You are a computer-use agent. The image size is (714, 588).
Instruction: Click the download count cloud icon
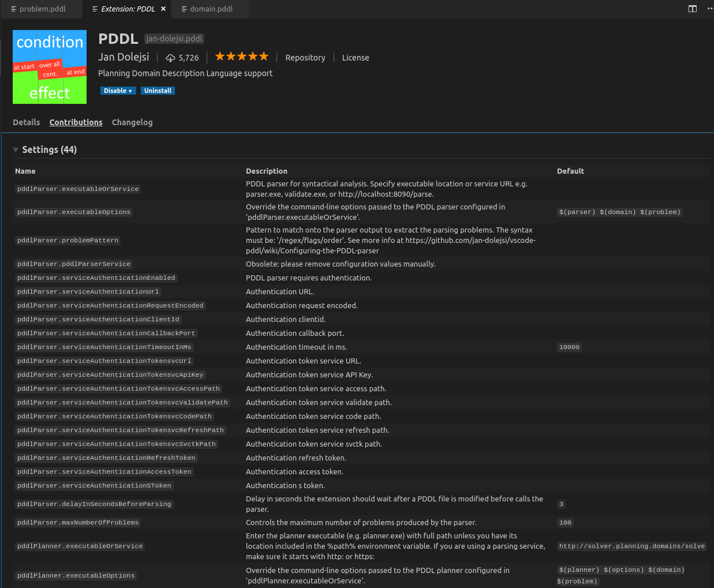pyautogui.click(x=170, y=57)
